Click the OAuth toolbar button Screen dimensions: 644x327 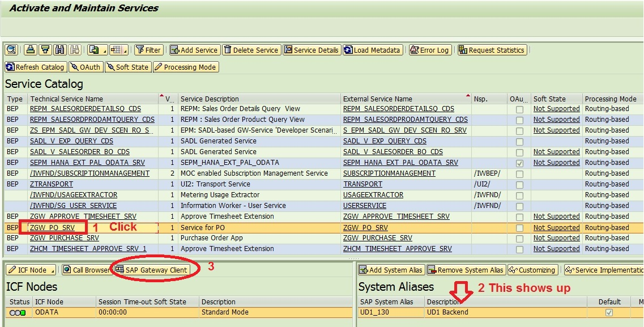(x=86, y=67)
